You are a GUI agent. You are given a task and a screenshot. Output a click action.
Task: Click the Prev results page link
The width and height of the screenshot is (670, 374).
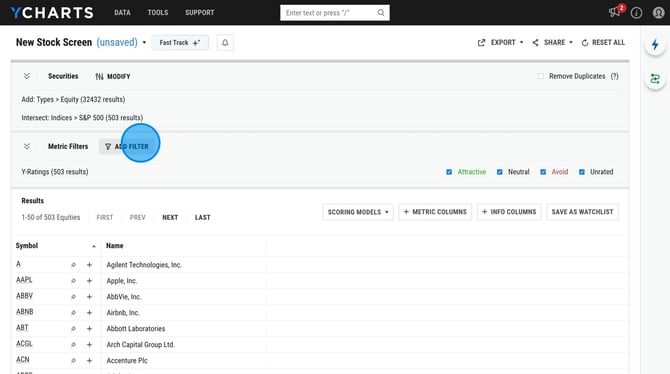pos(138,217)
